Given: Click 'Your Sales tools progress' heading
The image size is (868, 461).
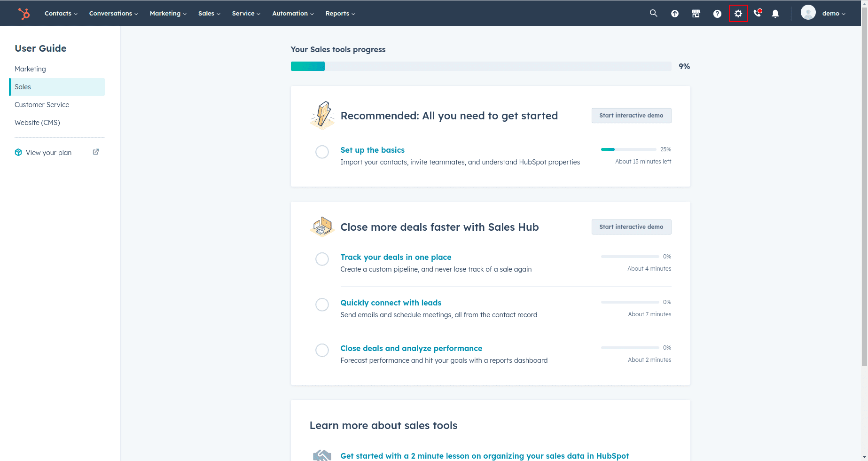Looking at the screenshot, I should [x=338, y=49].
